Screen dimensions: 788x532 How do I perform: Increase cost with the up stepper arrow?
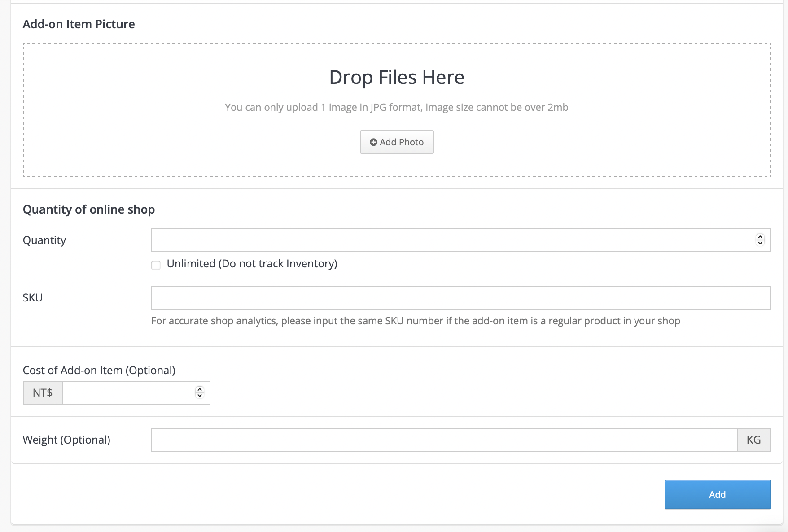[x=200, y=389]
